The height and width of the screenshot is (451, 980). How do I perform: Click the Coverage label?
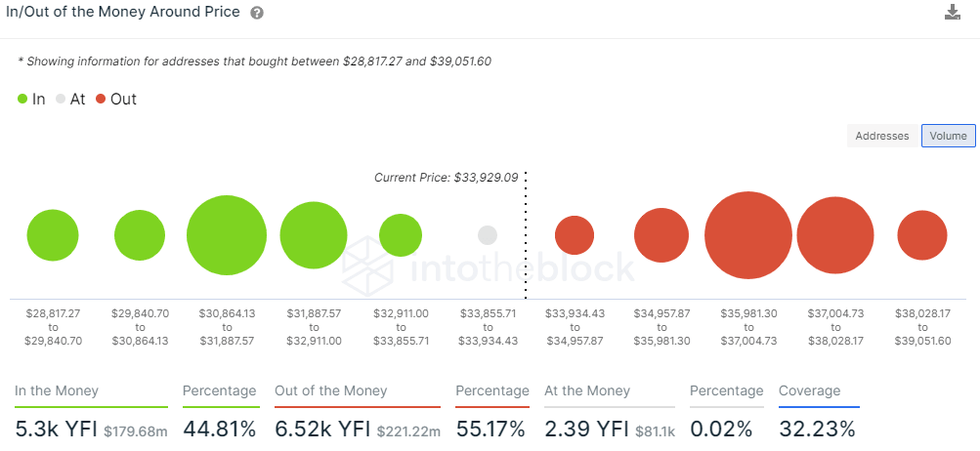click(x=809, y=390)
